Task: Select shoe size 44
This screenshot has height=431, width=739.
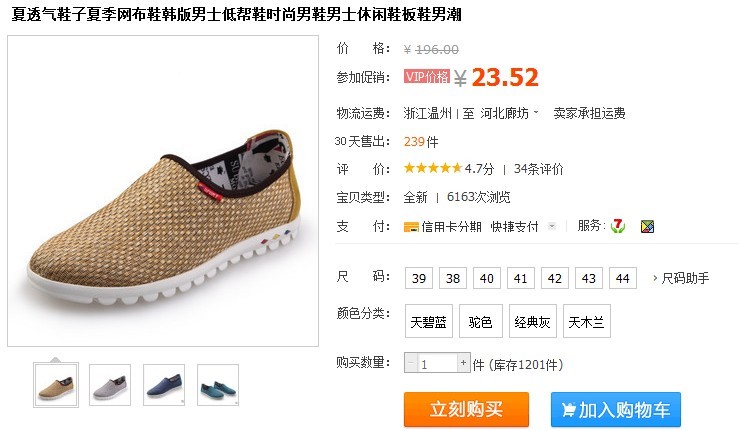Action: [x=623, y=278]
